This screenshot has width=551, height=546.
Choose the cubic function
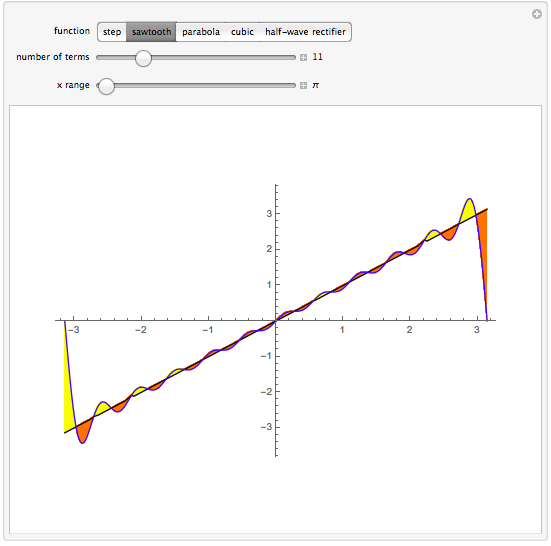[x=242, y=32]
